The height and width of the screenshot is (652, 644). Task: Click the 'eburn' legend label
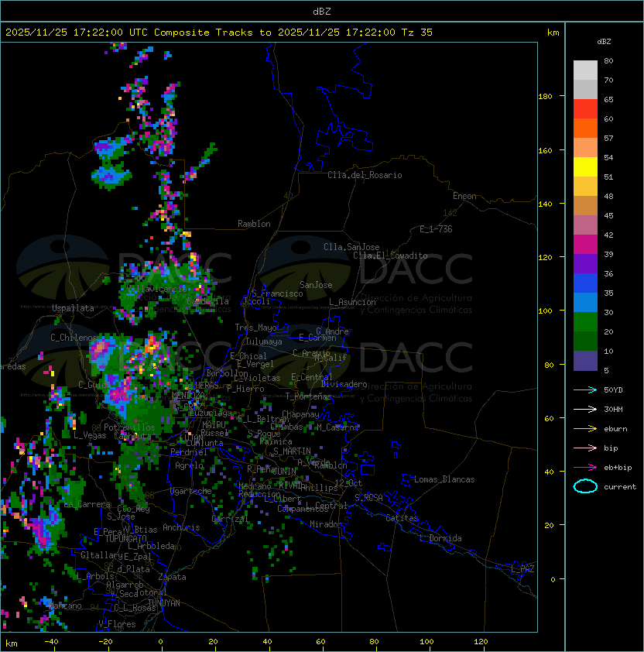(615, 429)
